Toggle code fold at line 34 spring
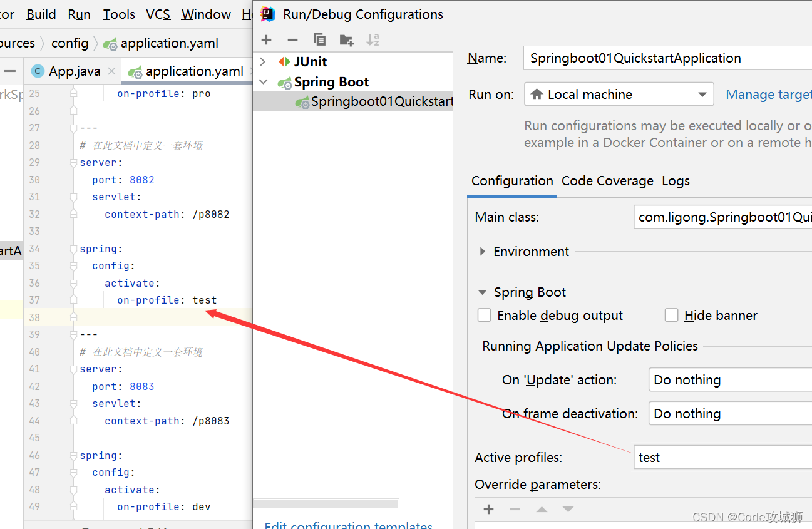This screenshot has height=529, width=812. pos(74,249)
